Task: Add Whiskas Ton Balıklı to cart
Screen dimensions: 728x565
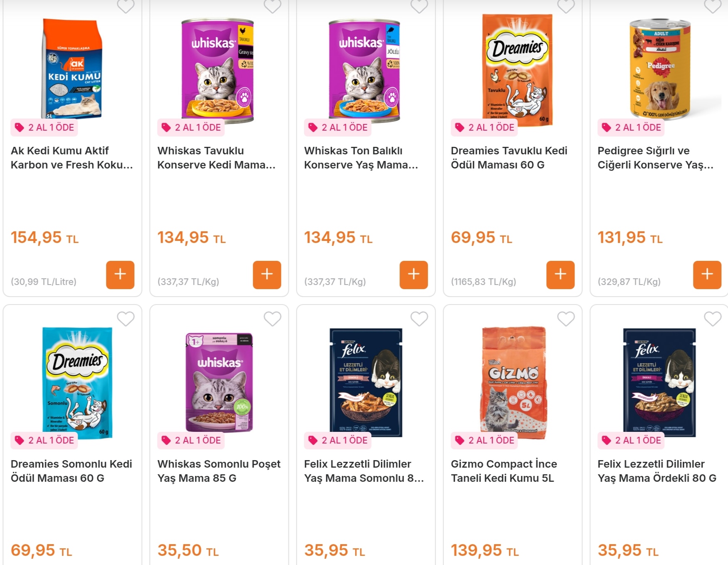Action: pyautogui.click(x=414, y=275)
